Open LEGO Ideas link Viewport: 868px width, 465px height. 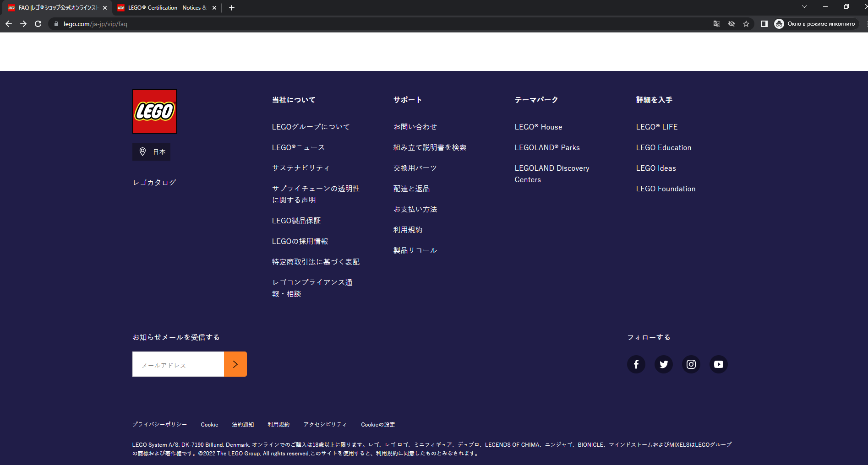pos(656,168)
